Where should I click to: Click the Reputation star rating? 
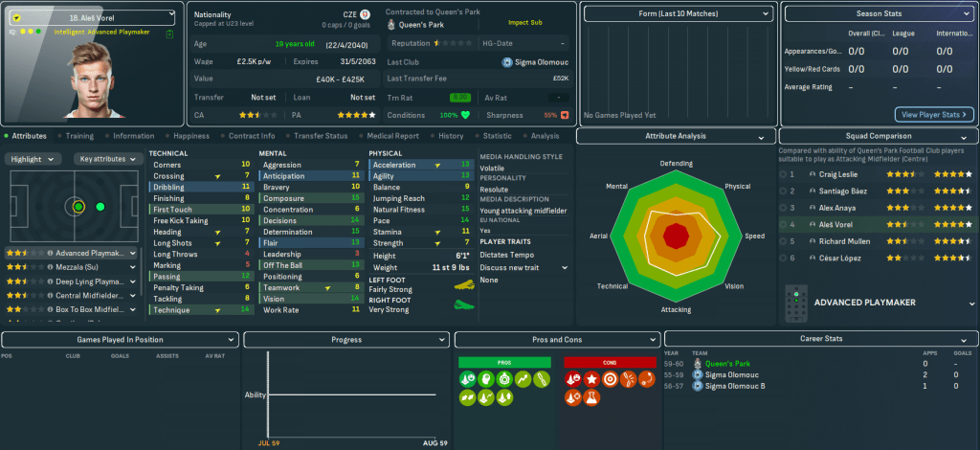click(455, 44)
